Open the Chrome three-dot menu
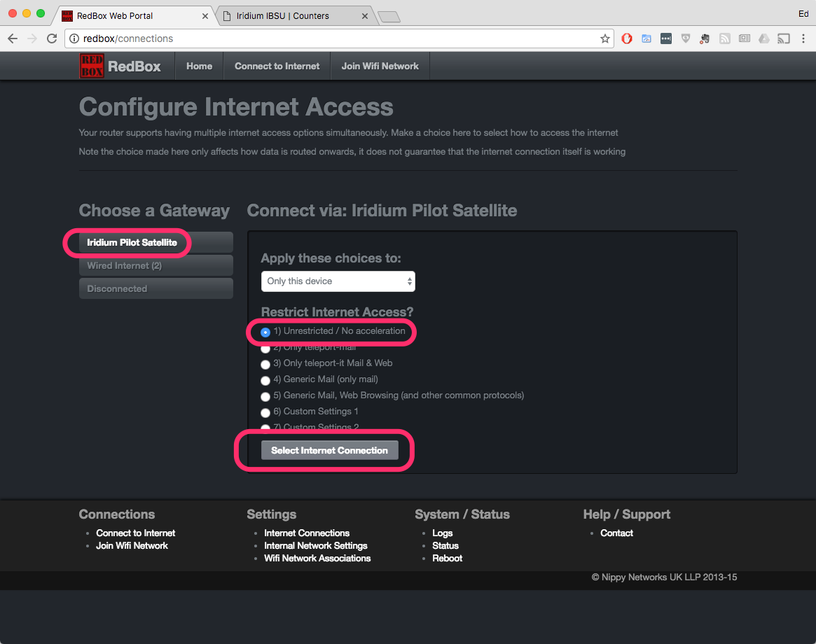Screen dimensions: 816x644 pos(803,38)
